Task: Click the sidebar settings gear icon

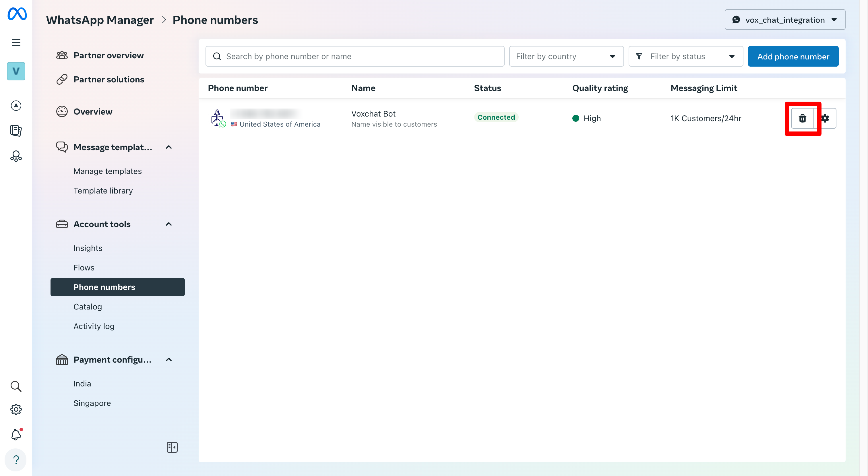Action: click(x=16, y=410)
